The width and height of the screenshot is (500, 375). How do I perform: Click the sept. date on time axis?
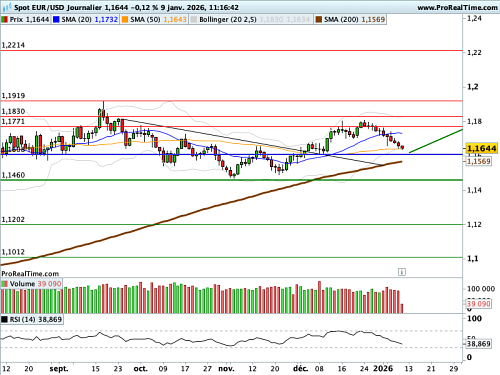tap(59, 369)
